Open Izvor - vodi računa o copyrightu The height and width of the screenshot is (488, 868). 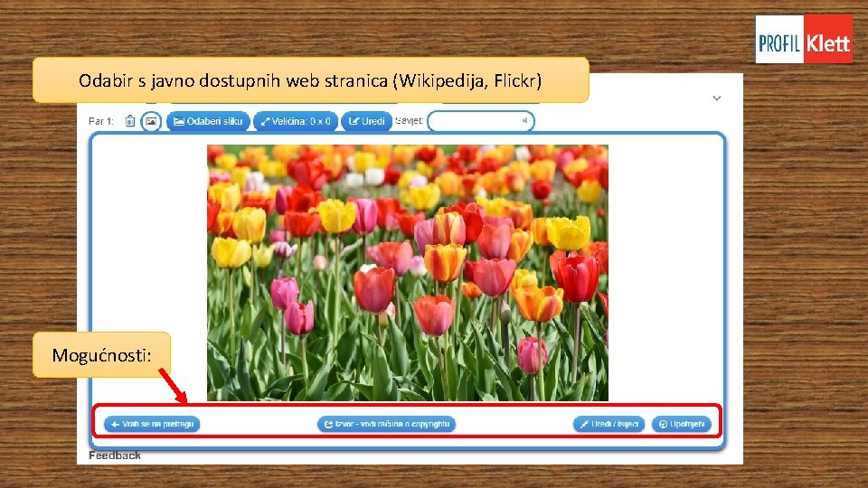point(386,425)
